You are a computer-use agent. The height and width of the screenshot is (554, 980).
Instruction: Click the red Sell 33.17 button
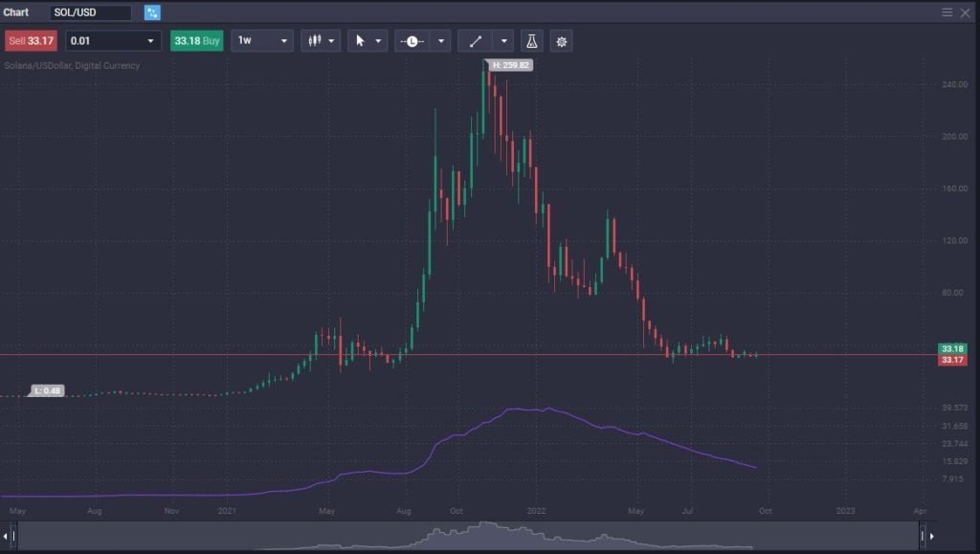tap(31, 40)
